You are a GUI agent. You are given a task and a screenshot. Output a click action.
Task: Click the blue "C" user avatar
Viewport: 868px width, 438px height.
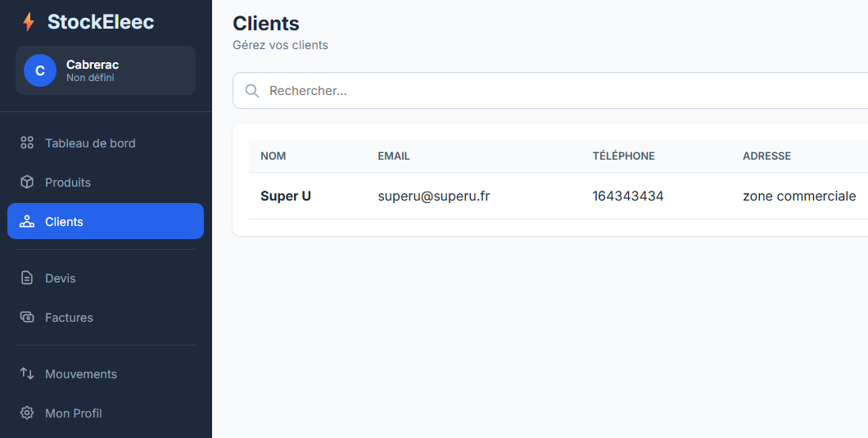(x=40, y=70)
